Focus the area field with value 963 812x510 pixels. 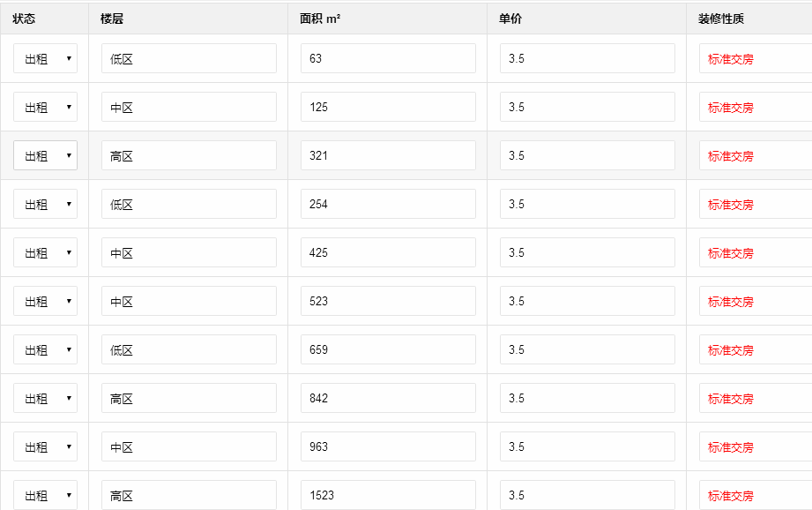pyautogui.click(x=388, y=447)
